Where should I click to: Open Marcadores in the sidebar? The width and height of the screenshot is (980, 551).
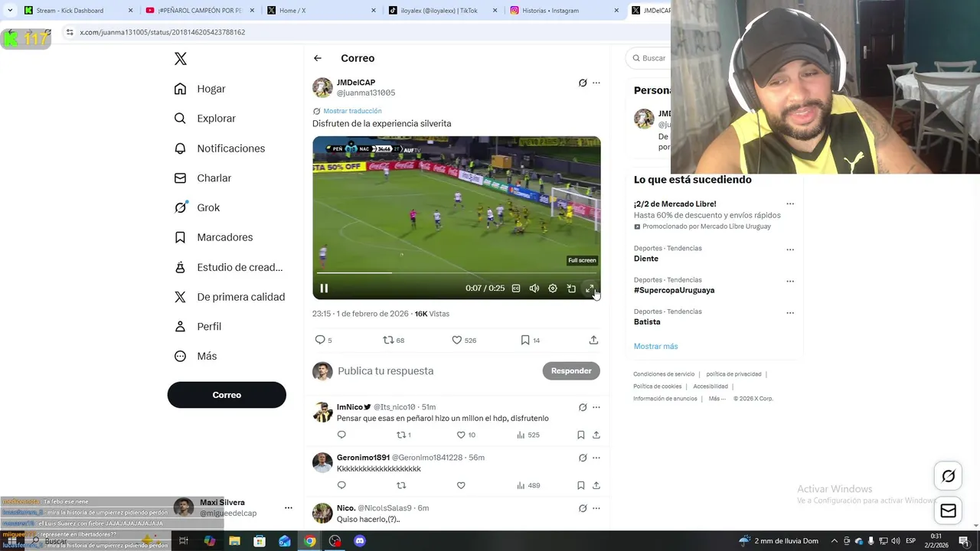click(213, 237)
